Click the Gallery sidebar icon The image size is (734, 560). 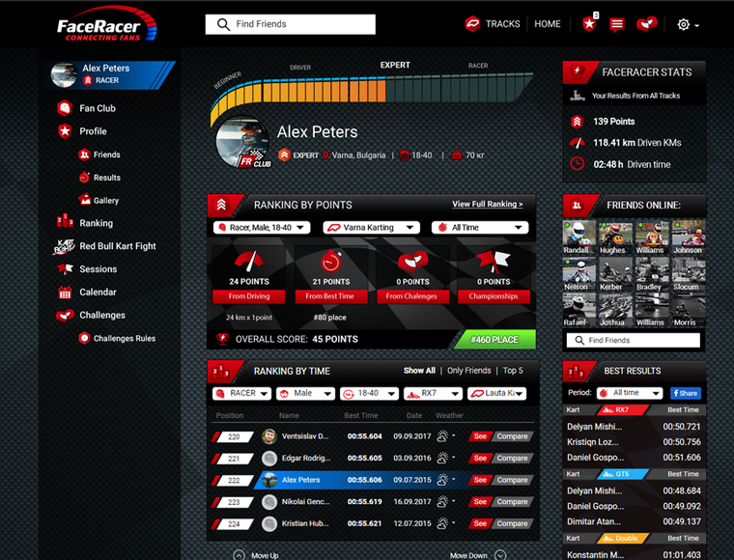(84, 200)
